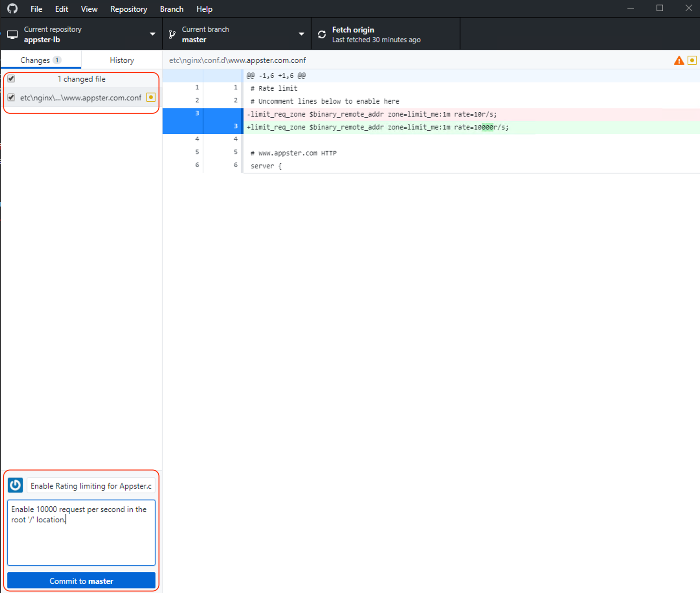Click the file path etc\nginx\conf.d\www.appster.com.conf header

point(237,60)
